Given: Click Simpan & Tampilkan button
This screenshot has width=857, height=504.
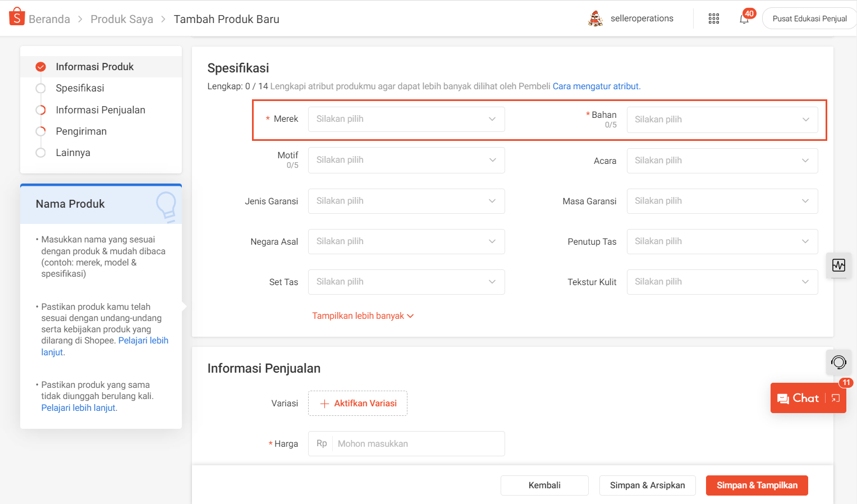Looking at the screenshot, I should (757, 485).
